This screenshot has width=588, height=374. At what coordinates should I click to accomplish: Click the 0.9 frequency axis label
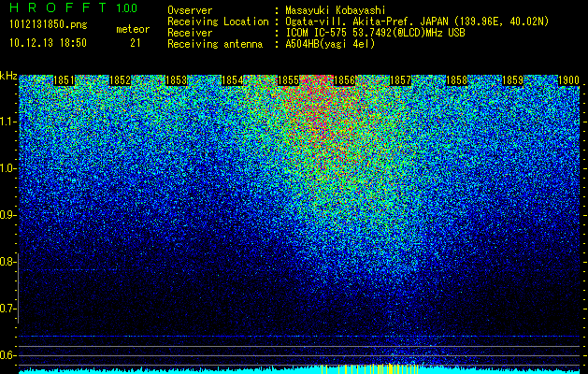[7, 215]
